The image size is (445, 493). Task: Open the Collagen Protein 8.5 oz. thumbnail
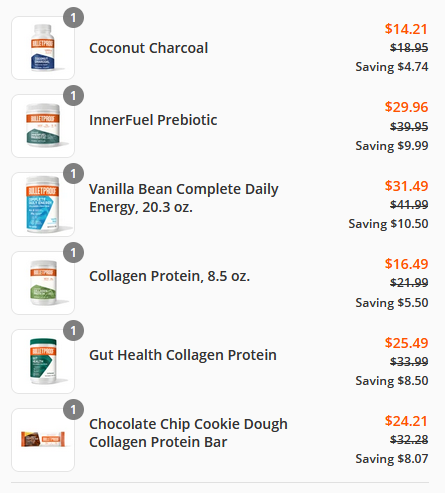tap(43, 283)
